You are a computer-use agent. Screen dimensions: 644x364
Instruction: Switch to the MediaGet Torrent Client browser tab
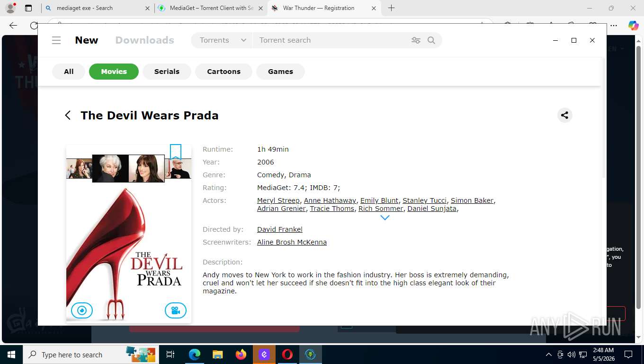coord(211,8)
